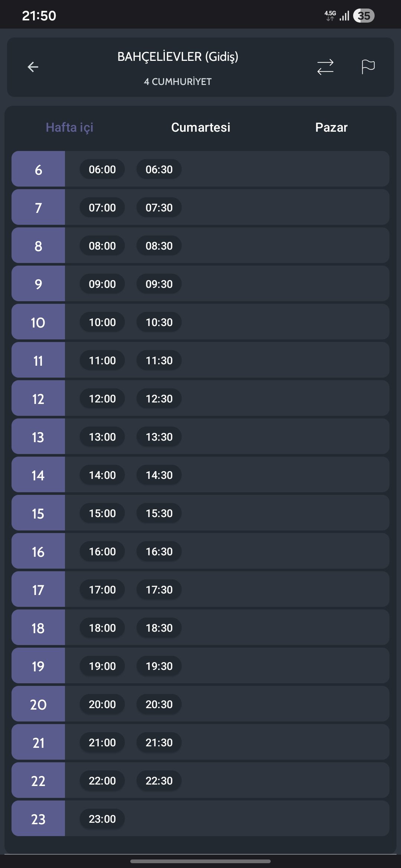401x868 pixels.
Task: Switch to the Hafta içi tab
Action: click(x=69, y=127)
